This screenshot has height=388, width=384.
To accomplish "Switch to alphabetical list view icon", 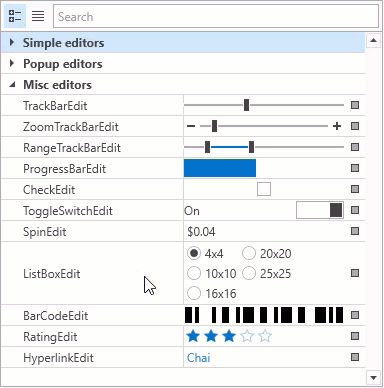I will tap(38, 16).
